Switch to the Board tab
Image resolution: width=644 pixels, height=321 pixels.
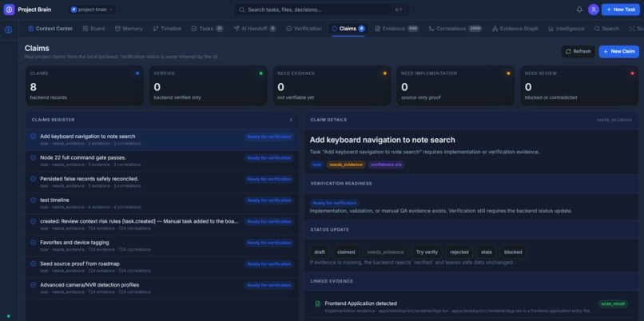93,29
